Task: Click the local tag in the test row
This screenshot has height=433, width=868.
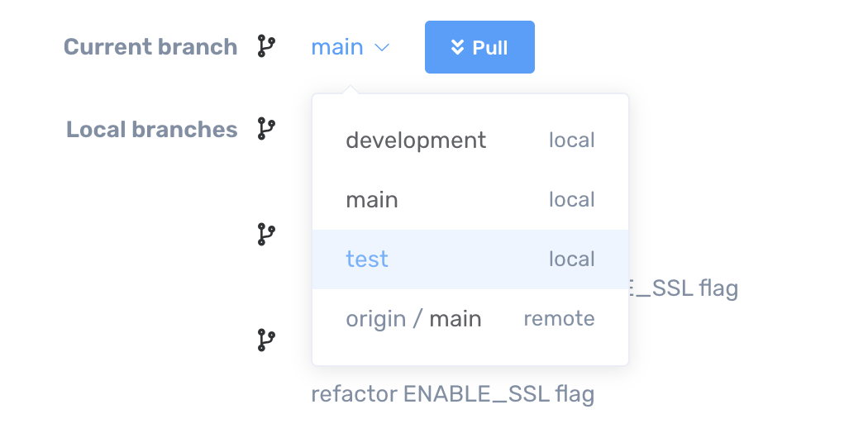Action: click(x=571, y=259)
